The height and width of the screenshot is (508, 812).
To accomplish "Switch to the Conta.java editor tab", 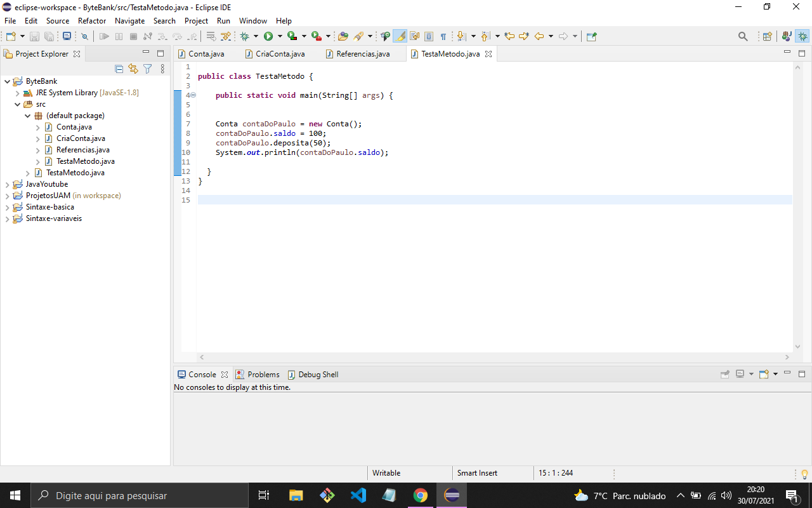I will tap(206, 54).
